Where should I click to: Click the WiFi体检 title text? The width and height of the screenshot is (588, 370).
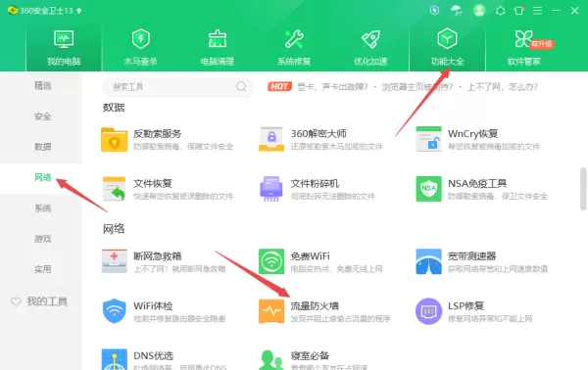point(153,306)
